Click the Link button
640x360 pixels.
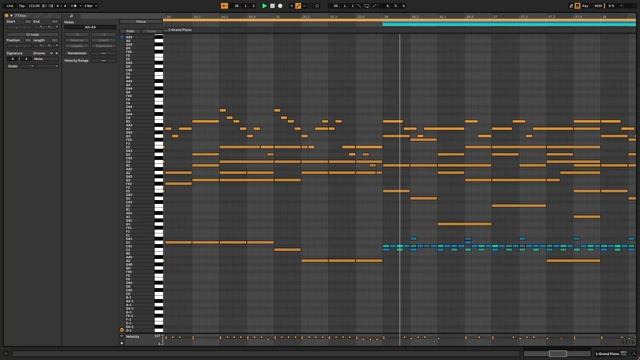click(10, 6)
